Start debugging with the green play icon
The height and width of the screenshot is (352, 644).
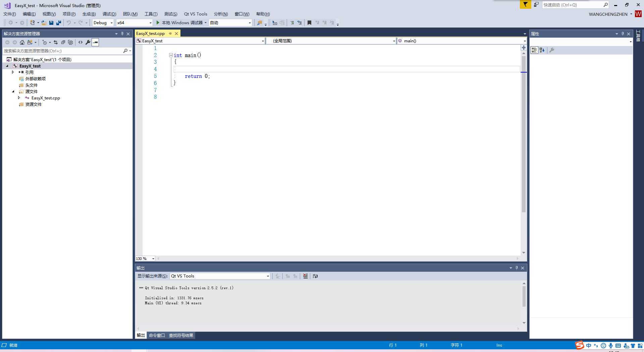click(158, 23)
